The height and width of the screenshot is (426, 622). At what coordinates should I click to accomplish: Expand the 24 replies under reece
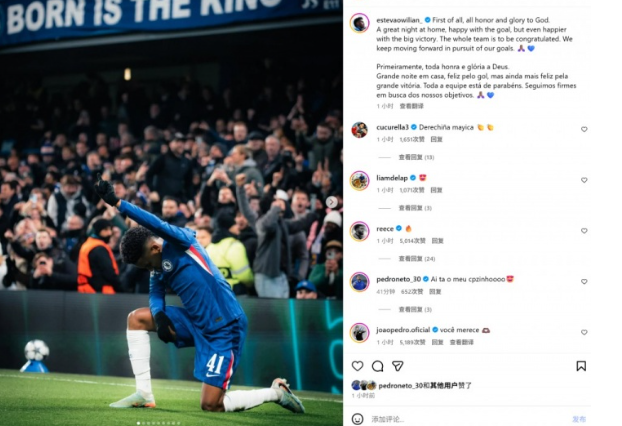(x=417, y=259)
